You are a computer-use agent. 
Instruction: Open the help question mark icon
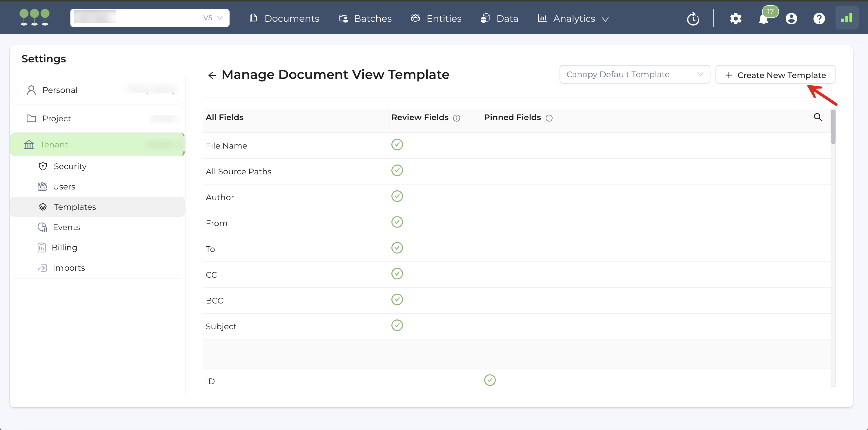(819, 19)
